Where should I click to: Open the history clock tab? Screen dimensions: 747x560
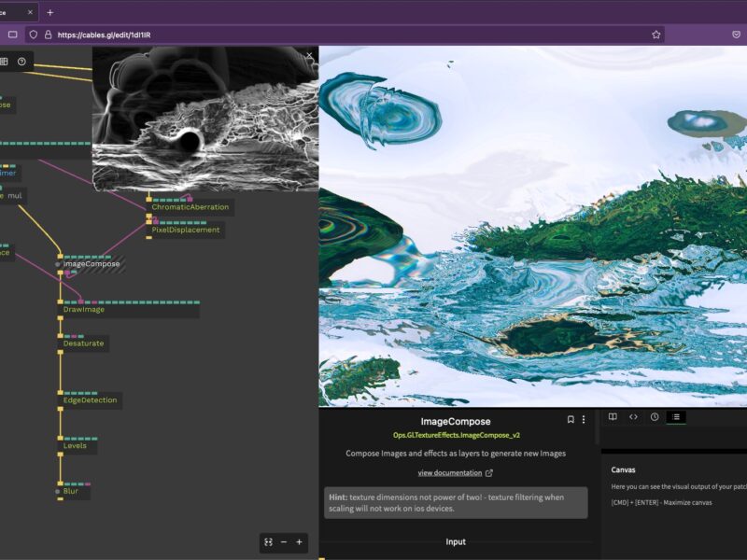tap(655, 417)
